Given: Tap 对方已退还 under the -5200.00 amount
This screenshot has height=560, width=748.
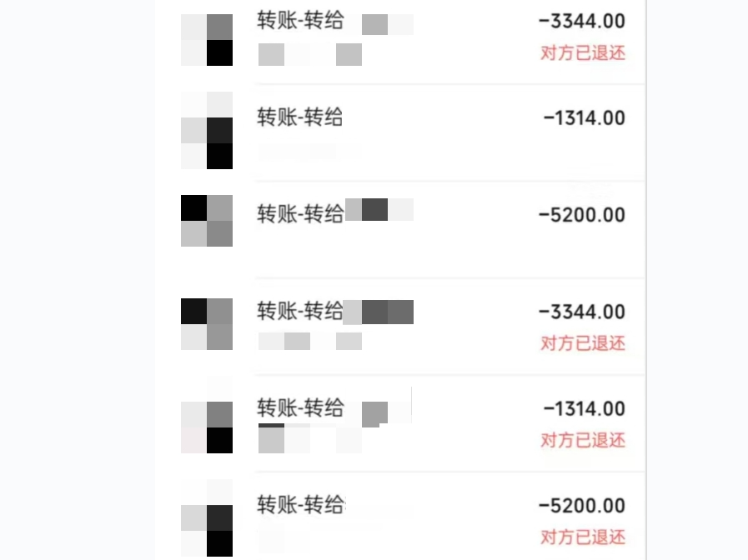Looking at the screenshot, I should 583,537.
